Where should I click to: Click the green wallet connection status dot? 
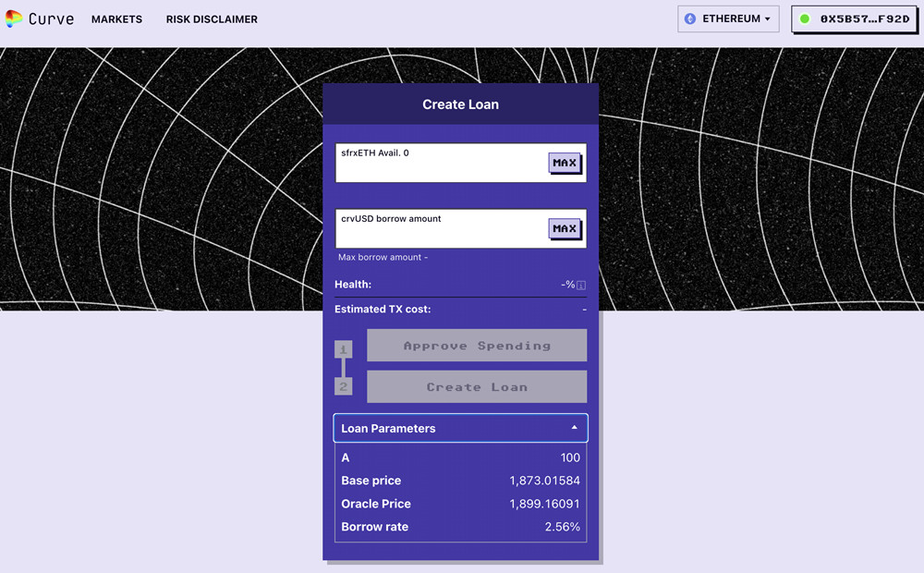pos(803,18)
